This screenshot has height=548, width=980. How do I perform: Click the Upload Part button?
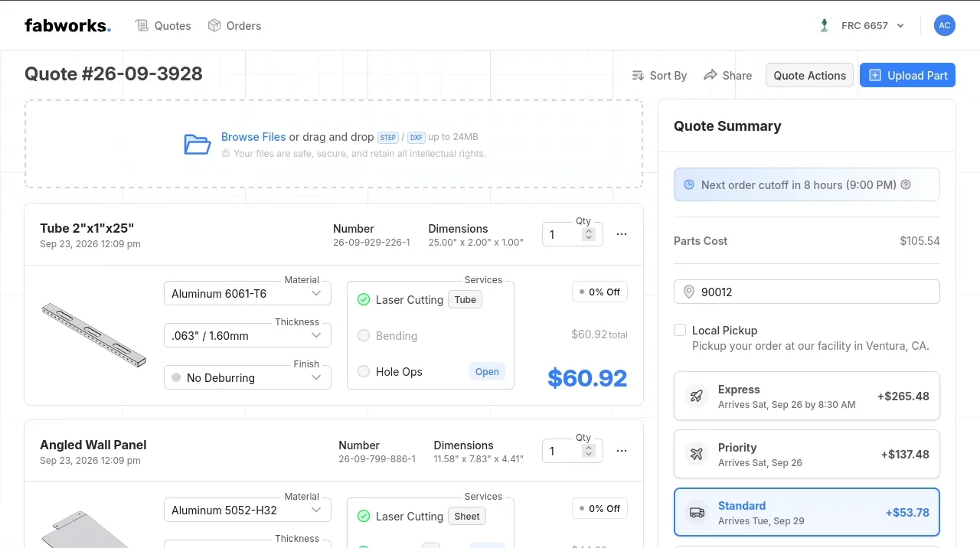pos(907,75)
